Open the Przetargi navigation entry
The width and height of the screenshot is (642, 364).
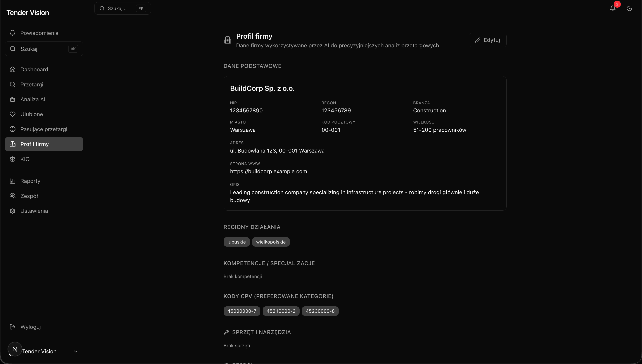[32, 84]
